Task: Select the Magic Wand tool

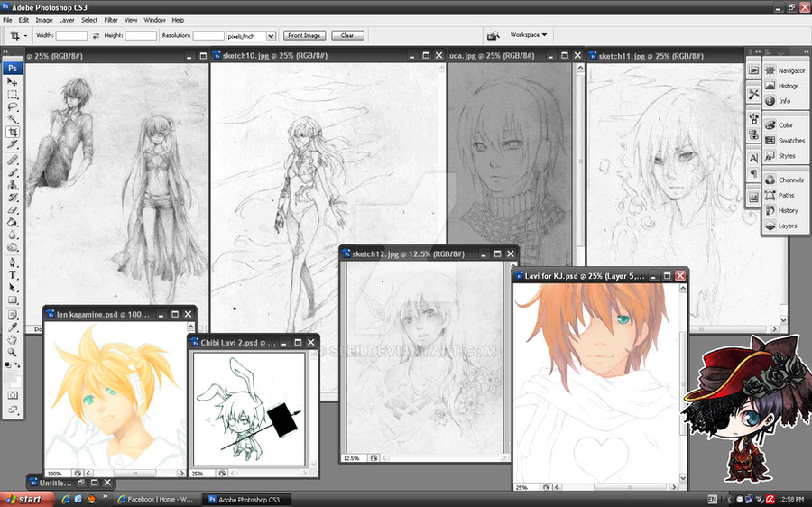Action: [13, 120]
